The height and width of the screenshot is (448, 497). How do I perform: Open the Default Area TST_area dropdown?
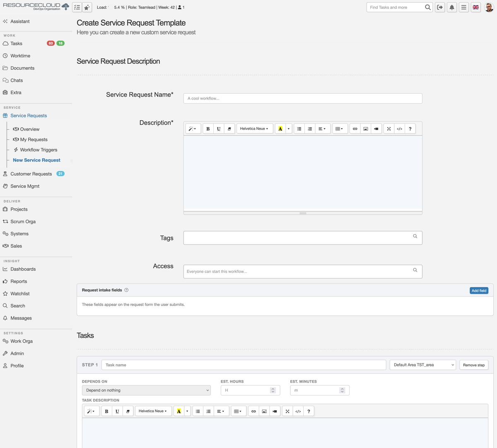tap(423, 365)
